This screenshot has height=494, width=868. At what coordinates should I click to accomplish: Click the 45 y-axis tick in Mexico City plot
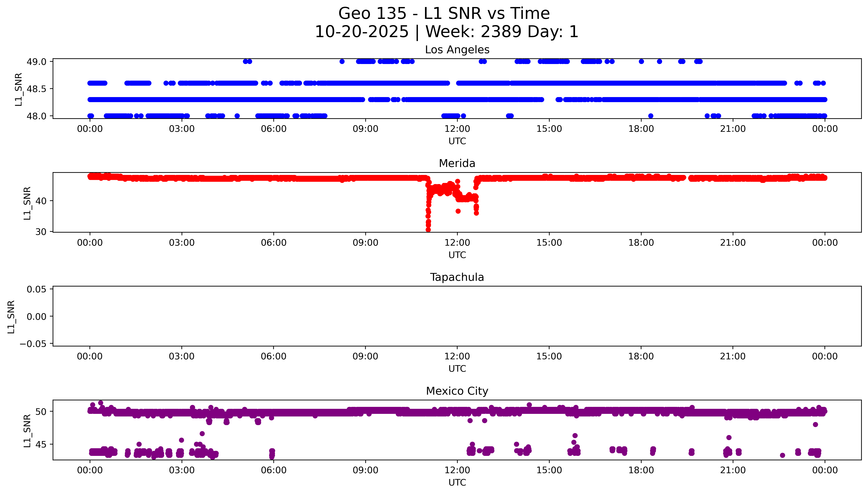[41, 444]
